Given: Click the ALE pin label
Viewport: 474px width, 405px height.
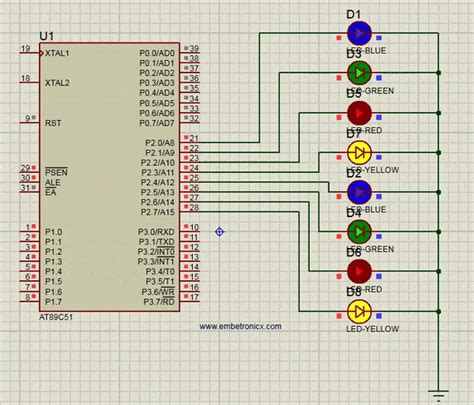Looking at the screenshot, I should pyautogui.click(x=53, y=182).
